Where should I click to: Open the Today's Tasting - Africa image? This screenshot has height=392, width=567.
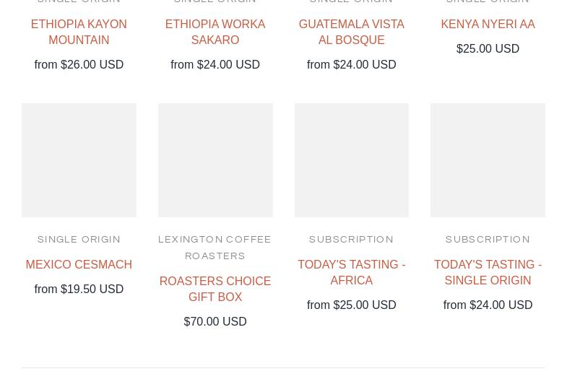(x=351, y=160)
